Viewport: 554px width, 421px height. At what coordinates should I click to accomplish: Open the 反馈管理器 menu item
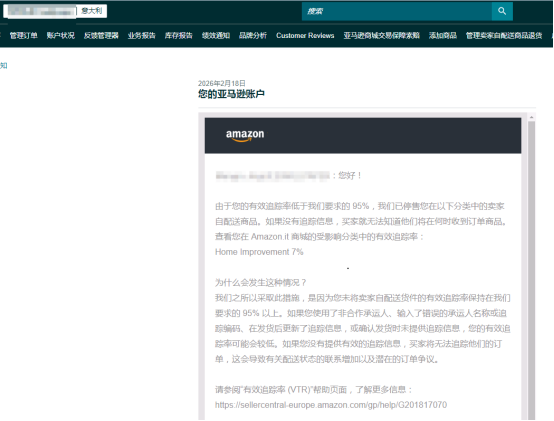point(101,35)
